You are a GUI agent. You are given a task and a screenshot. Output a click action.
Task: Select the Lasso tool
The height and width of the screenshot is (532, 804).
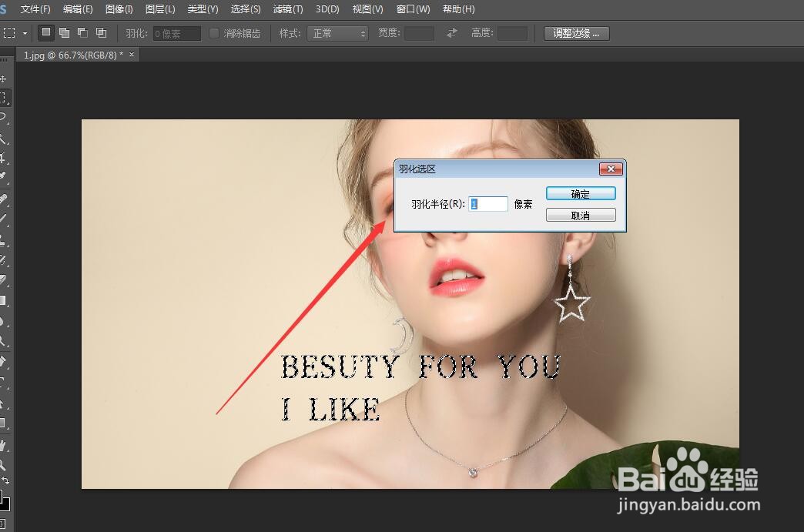pos(3,117)
